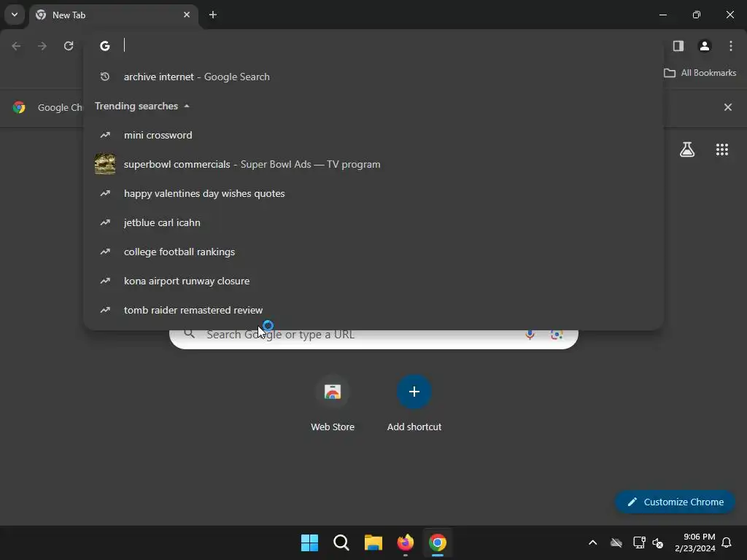Open the side panel icon
This screenshot has height=560, width=747.
[x=678, y=46]
